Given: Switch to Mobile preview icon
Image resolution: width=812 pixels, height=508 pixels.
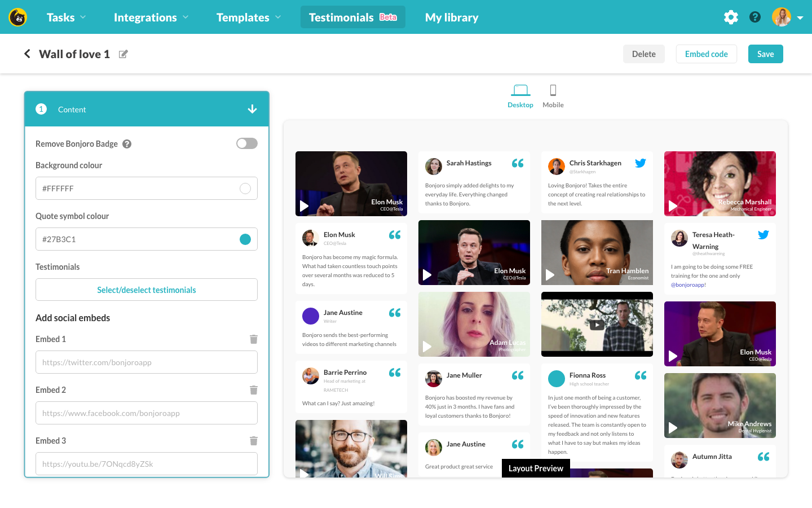Looking at the screenshot, I should pos(553,90).
